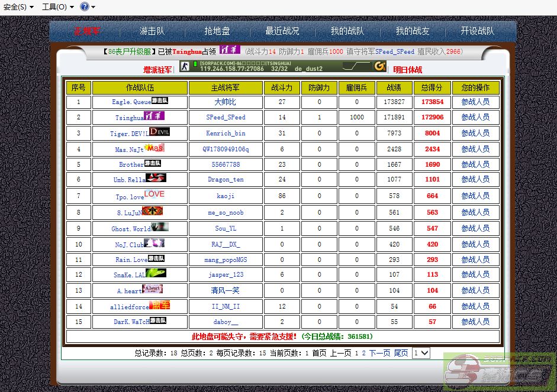Click the Tiger.DEV!L team DEVIL logo
This screenshot has height=392, width=557.
point(159,132)
